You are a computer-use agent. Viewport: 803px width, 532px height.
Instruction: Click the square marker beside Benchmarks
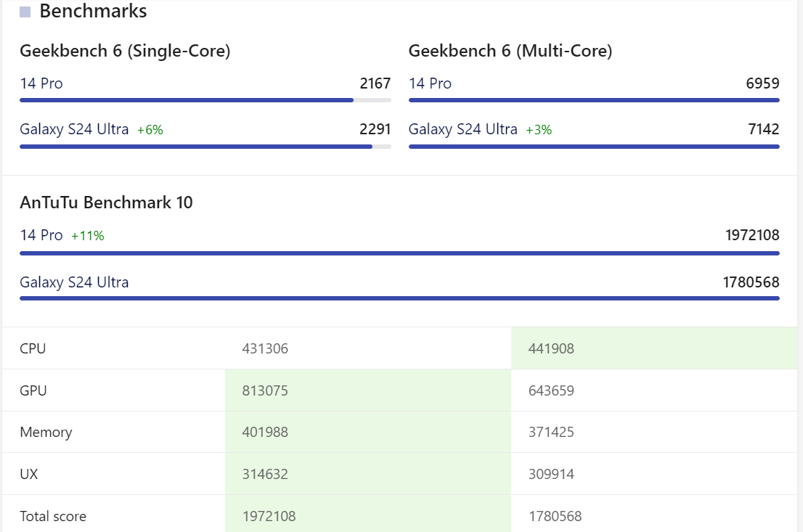click(25, 12)
